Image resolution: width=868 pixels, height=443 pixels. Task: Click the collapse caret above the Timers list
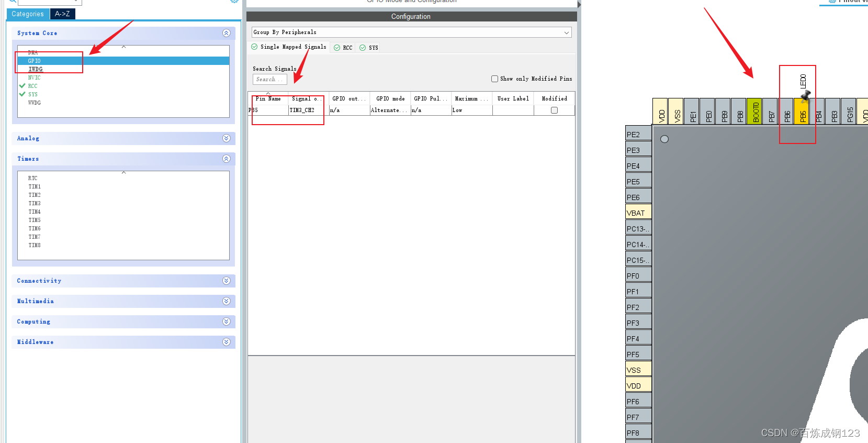(123, 173)
